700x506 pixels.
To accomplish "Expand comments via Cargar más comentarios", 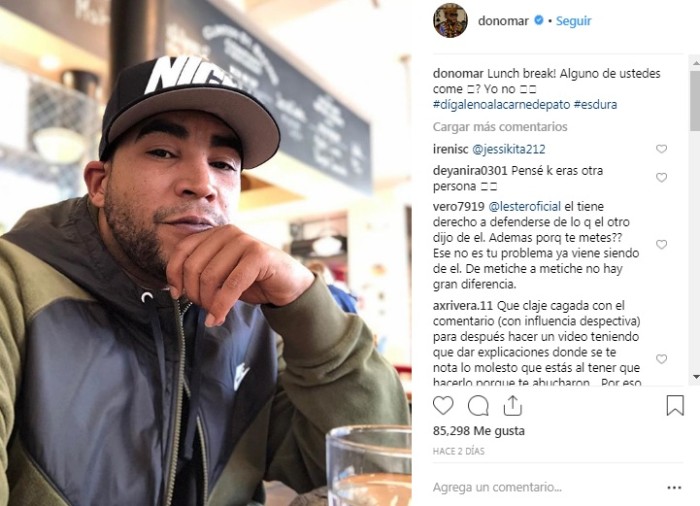I will [500, 127].
